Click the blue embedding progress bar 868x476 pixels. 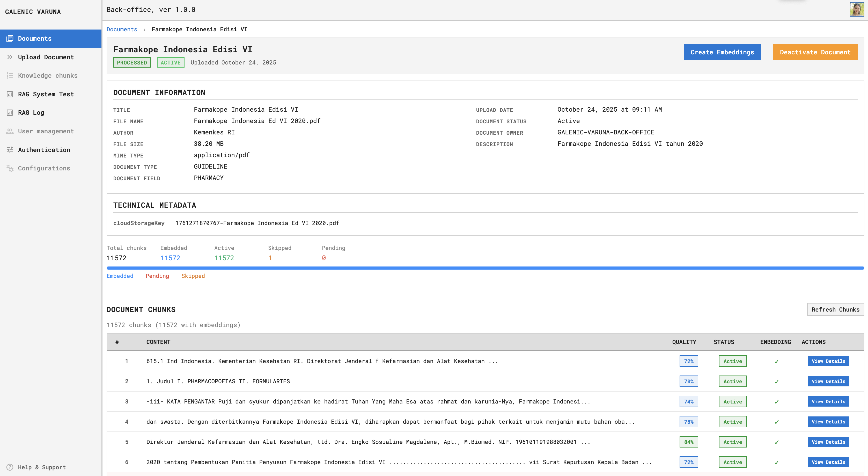(x=485, y=268)
